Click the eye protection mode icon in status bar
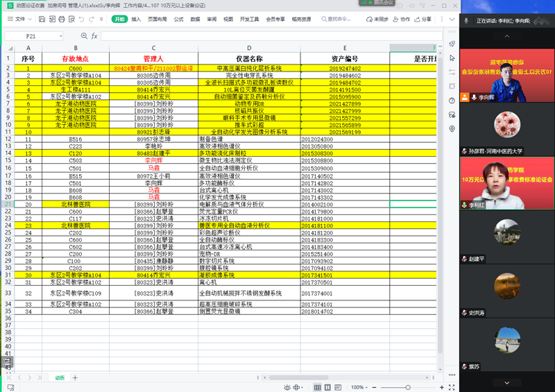The image size is (555, 392). [x=287, y=387]
